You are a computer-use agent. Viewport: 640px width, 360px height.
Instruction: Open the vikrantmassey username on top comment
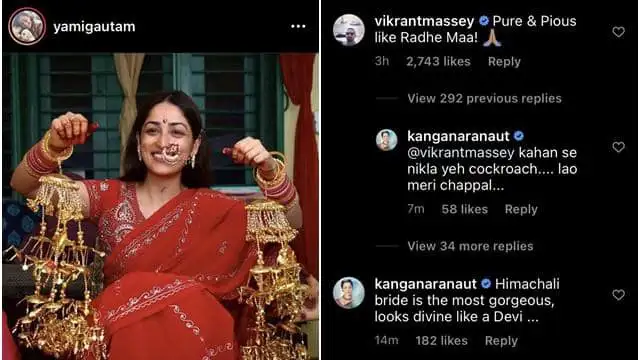tap(424, 21)
